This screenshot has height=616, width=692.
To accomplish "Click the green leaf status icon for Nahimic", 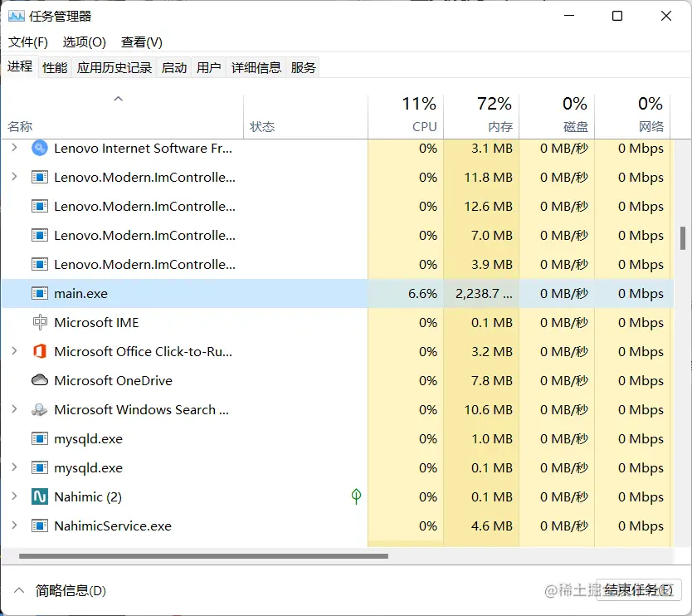I will click(x=356, y=496).
